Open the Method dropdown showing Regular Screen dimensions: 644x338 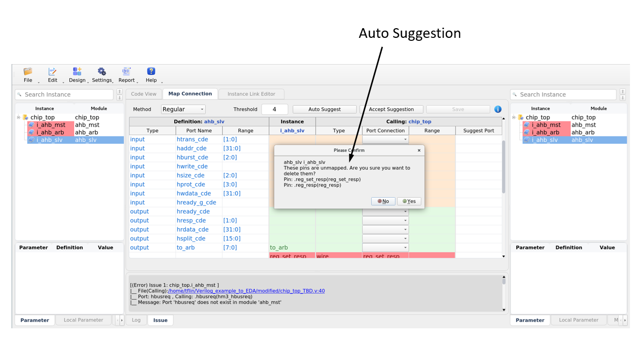[x=183, y=109]
